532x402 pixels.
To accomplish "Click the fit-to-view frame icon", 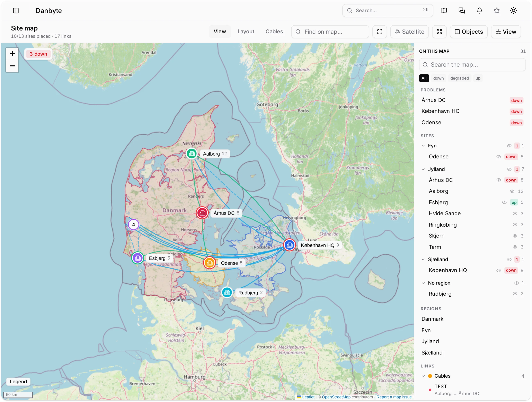I will [x=380, y=32].
